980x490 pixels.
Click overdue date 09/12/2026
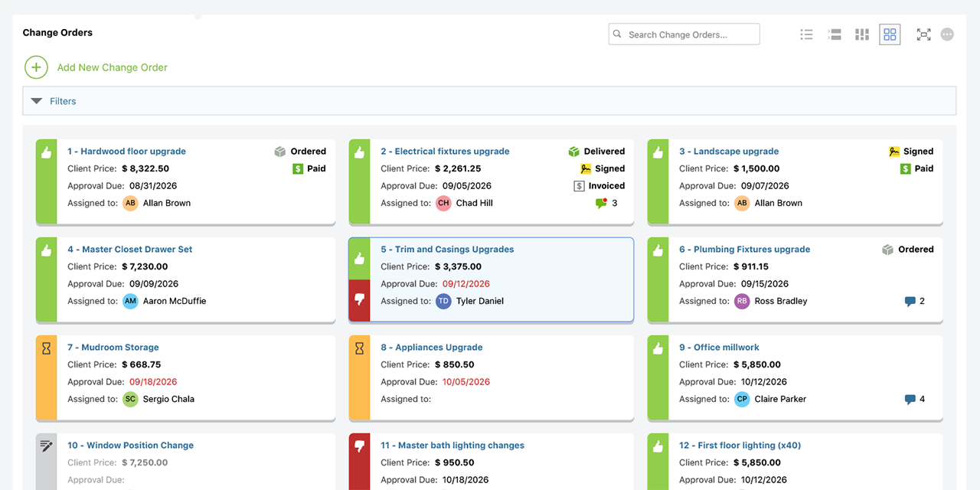[x=466, y=284]
